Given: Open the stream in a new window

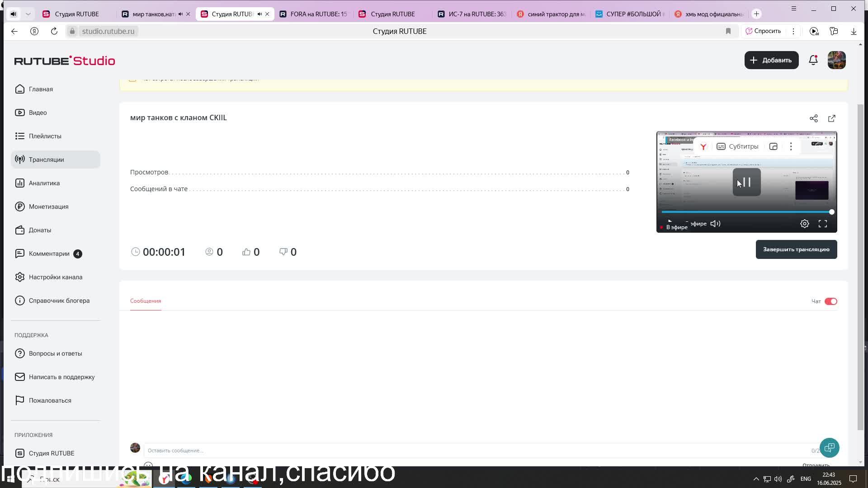Looking at the screenshot, I should click(x=832, y=118).
